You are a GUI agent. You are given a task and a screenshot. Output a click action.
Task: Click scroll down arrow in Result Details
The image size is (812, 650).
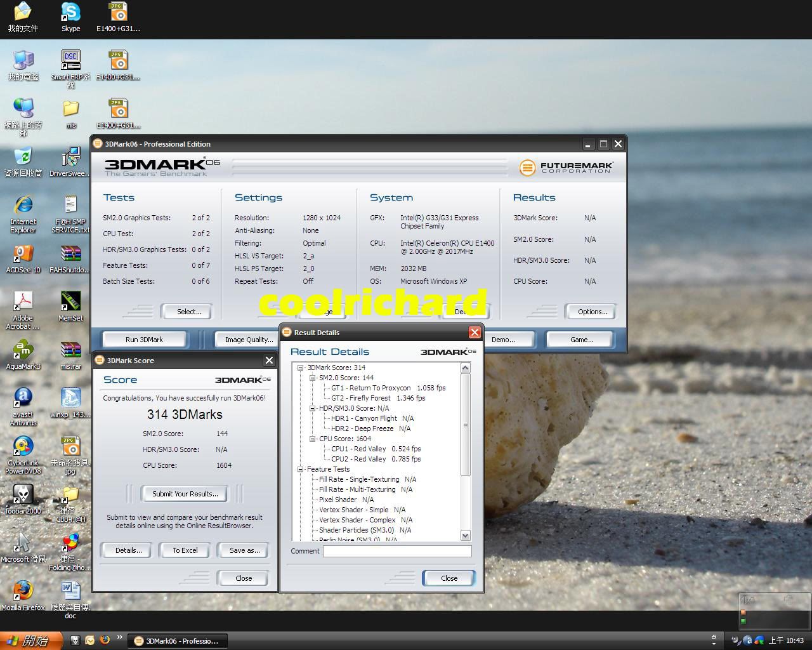465,535
